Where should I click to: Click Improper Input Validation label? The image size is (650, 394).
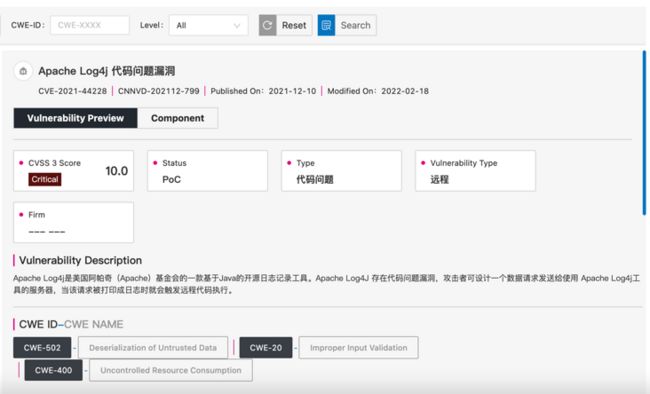359,348
